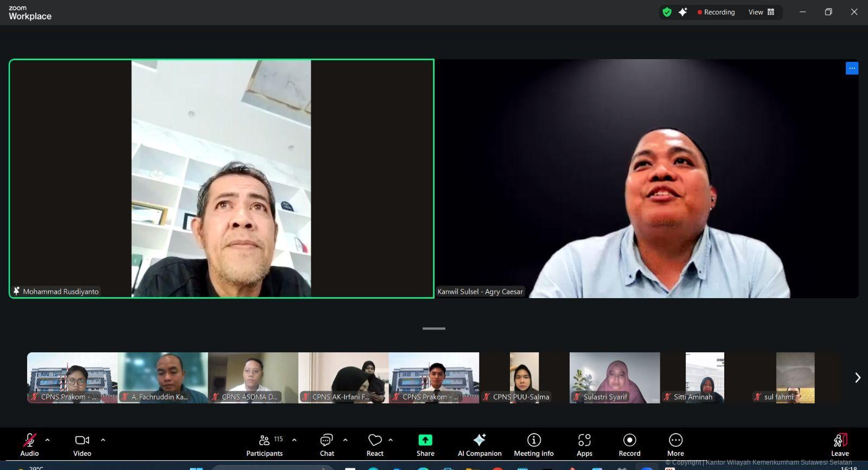The width and height of the screenshot is (868, 470).
Task: Open the Apps panel
Action: point(584,445)
